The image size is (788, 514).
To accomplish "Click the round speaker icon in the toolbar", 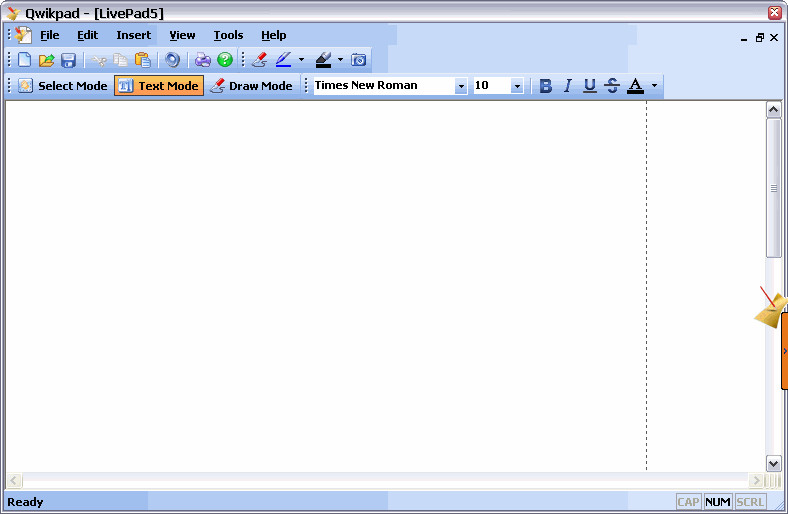I will coord(172,60).
